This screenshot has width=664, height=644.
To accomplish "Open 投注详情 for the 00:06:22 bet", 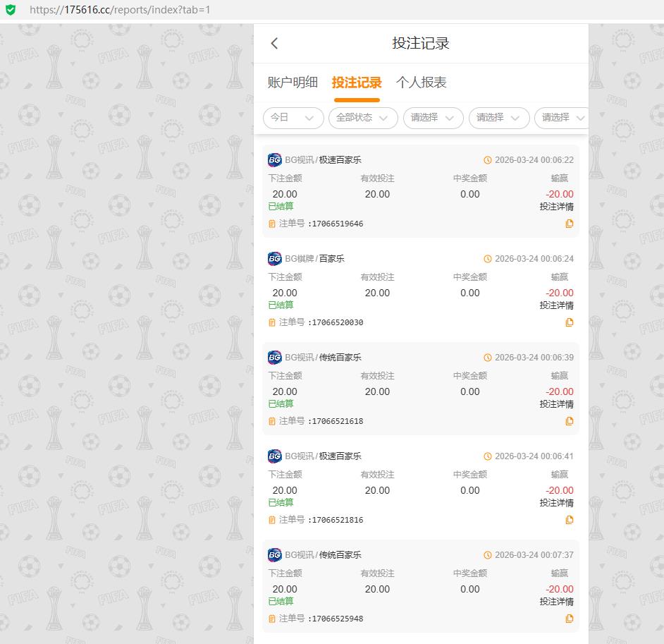I will tap(556, 207).
